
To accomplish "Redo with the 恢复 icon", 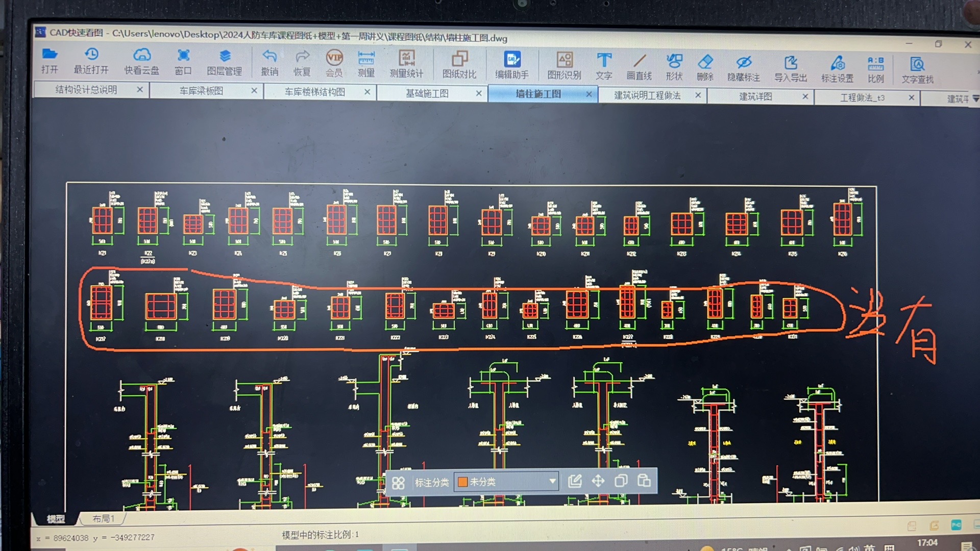I will 302,64.
